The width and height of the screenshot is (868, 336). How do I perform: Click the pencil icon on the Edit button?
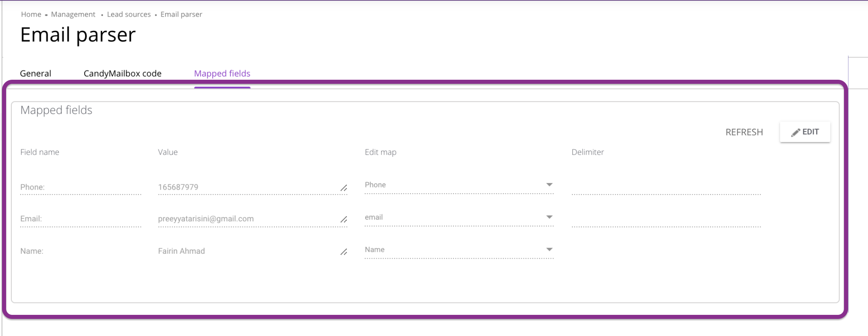tap(796, 133)
